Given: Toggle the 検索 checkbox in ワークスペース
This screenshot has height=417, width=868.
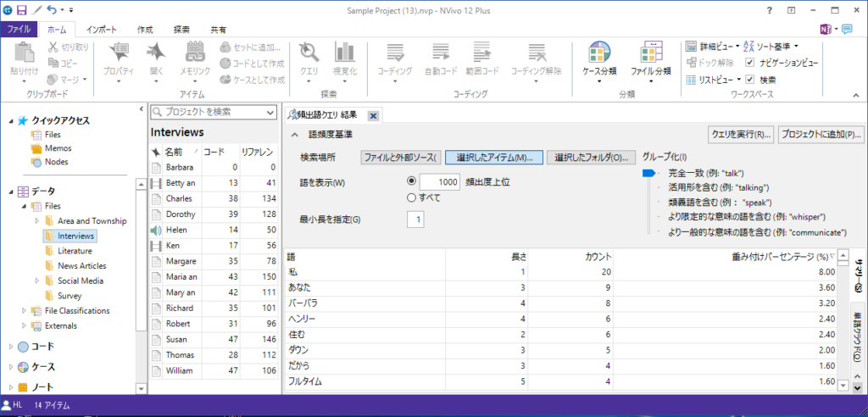Looking at the screenshot, I should [x=750, y=79].
